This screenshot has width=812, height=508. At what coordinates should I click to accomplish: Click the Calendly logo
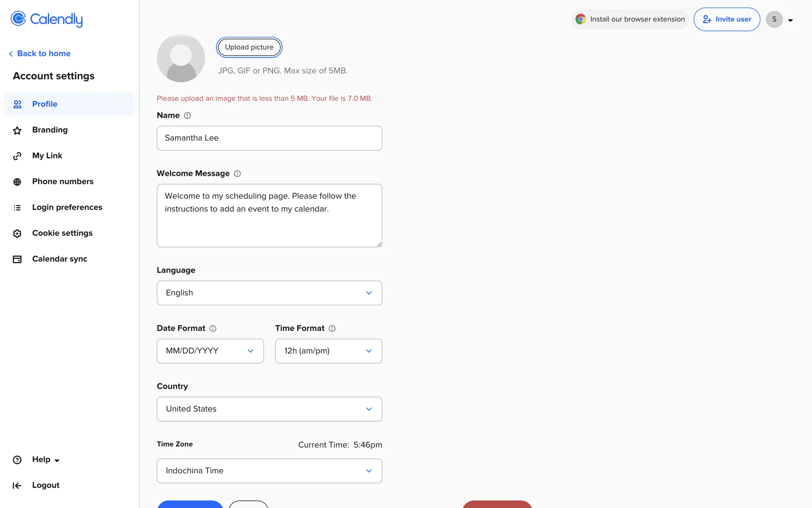(x=47, y=19)
